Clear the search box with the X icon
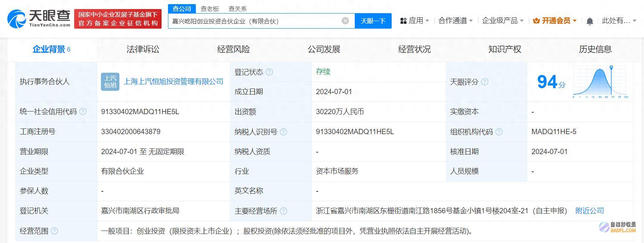The width and height of the screenshot is (644, 243). pos(345,21)
